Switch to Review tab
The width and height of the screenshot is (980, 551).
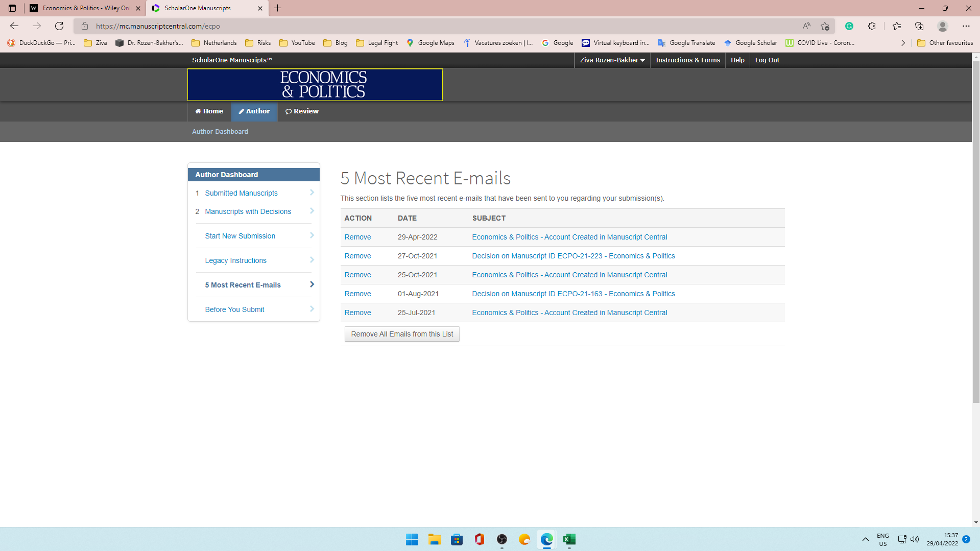(x=302, y=111)
